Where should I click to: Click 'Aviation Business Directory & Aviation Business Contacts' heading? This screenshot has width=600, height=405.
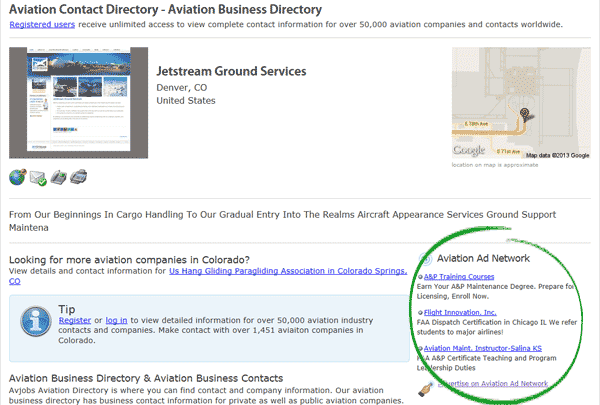(146, 378)
